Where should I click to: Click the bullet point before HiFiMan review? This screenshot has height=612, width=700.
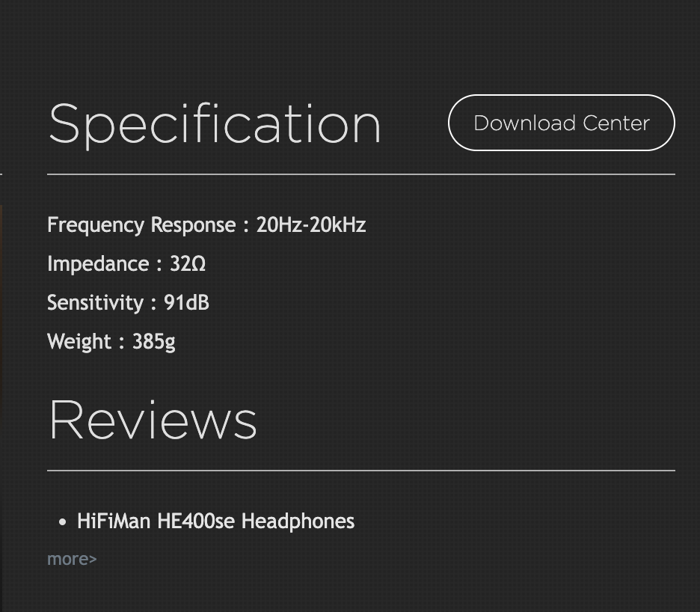click(62, 522)
